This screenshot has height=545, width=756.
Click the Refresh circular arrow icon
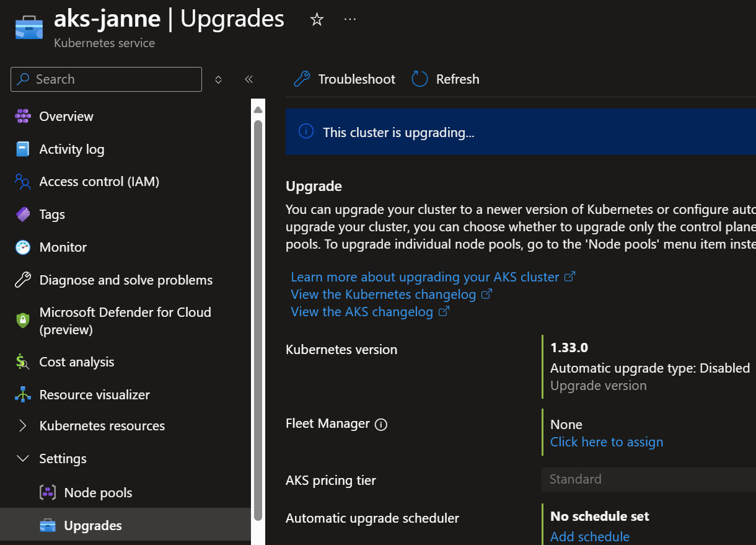(x=420, y=79)
